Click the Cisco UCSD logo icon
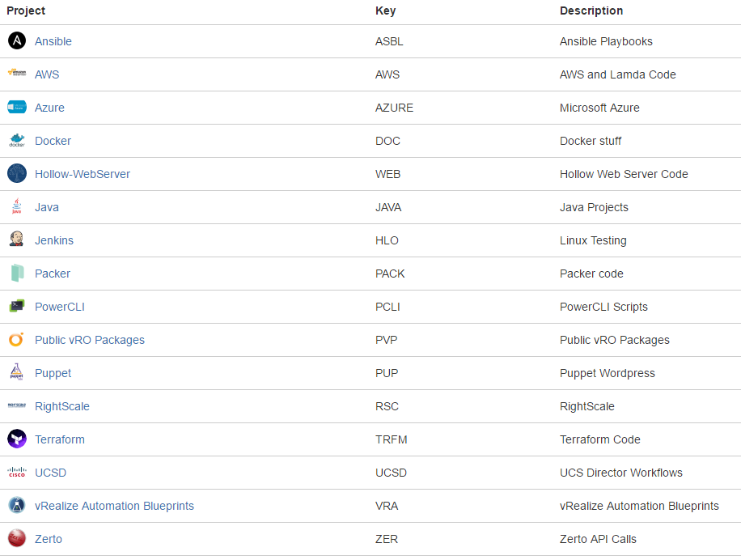 [x=17, y=473]
